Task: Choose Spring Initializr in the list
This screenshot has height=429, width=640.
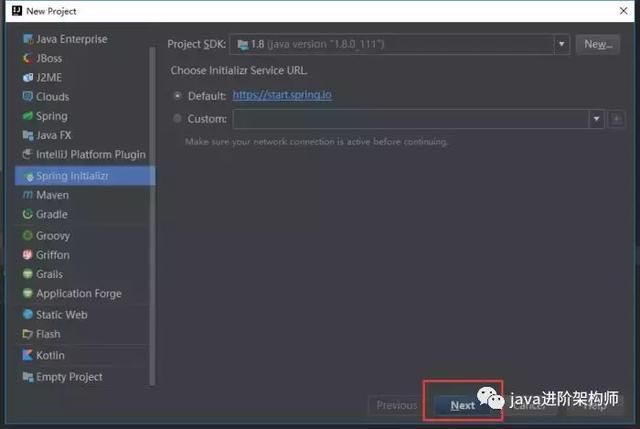Action: pyautogui.click(x=85, y=176)
